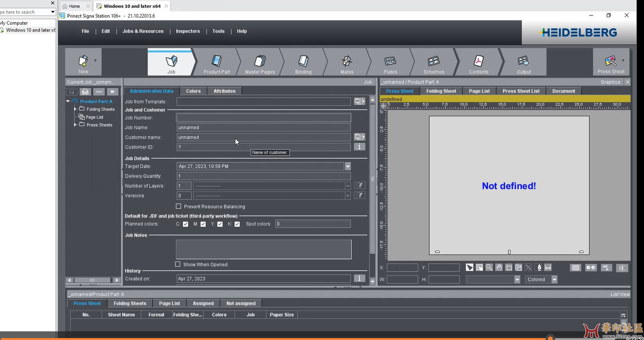This screenshot has height=340, width=644.
Task: Uncheck the K planned color checkbox
Action: (x=237, y=224)
